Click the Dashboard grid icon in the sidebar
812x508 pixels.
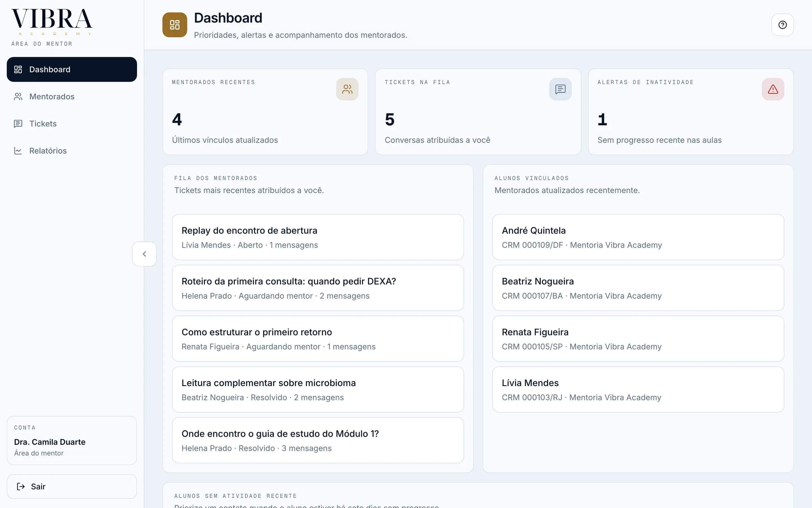click(18, 69)
